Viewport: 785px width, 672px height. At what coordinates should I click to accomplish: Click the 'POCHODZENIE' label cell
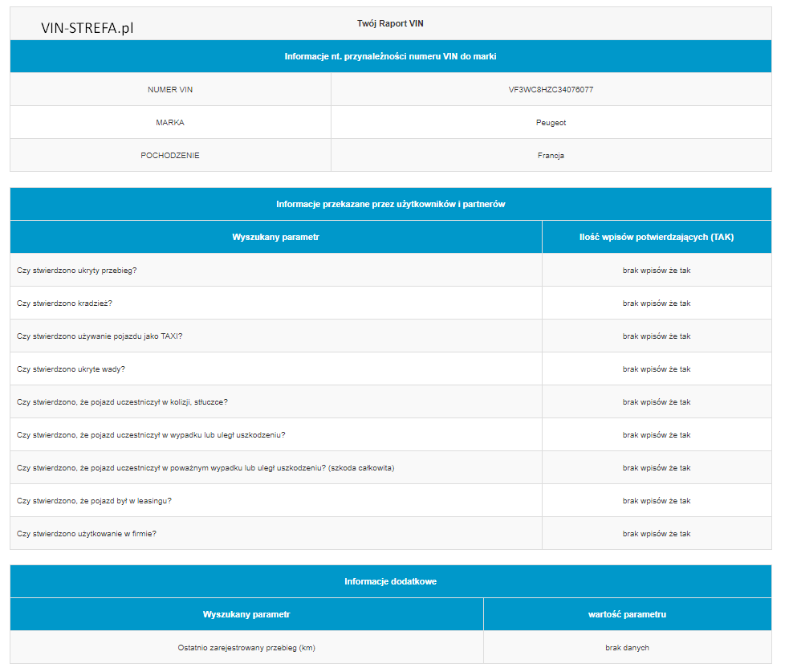pyautogui.click(x=170, y=156)
